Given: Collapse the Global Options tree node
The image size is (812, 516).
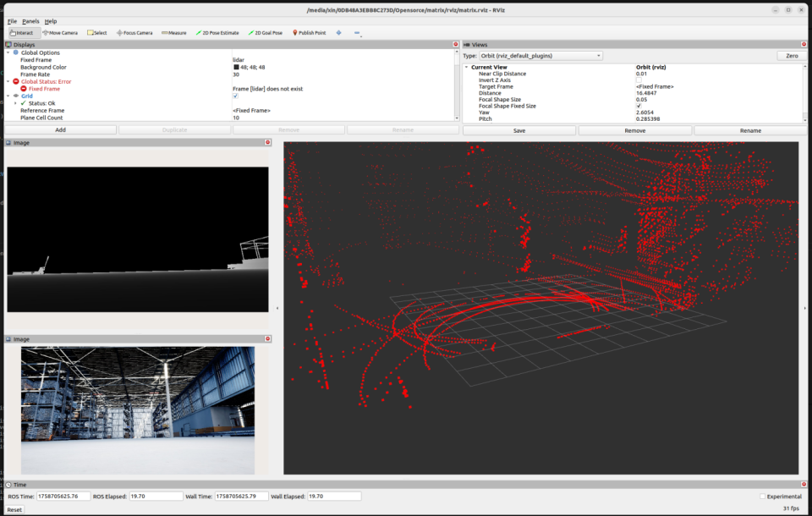Looking at the screenshot, I should click(8, 52).
